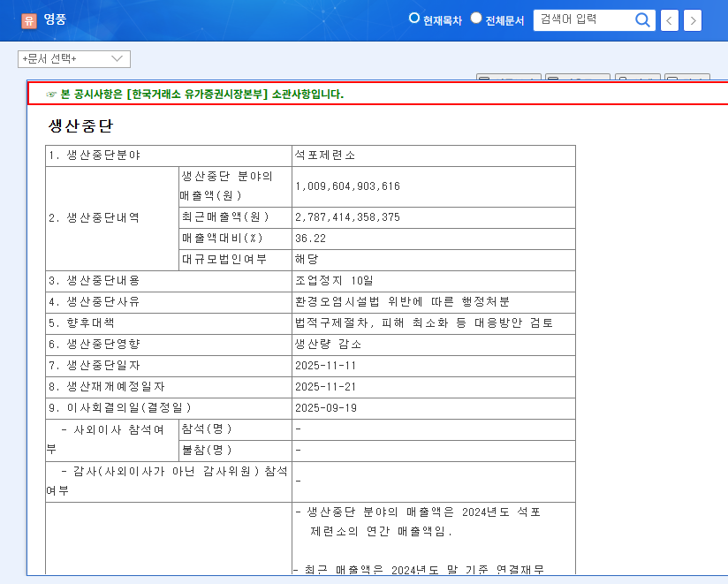Click the 8. 생산재개예정일자 row label
This screenshot has width=728, height=584.
(x=107, y=387)
